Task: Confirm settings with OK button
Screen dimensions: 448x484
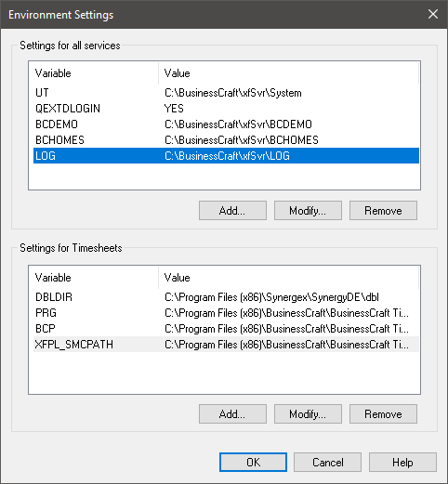Action: pos(253,463)
